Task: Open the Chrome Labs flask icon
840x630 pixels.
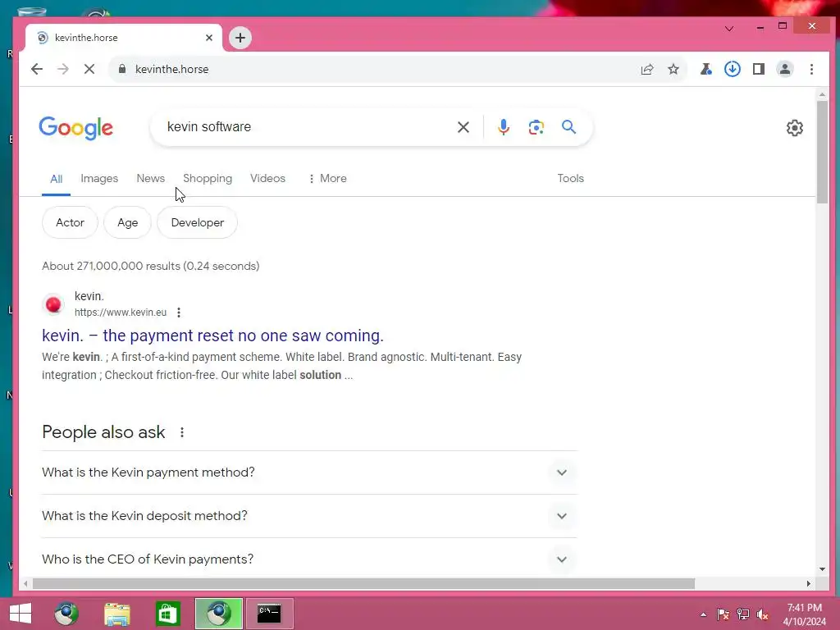Action: tap(706, 69)
